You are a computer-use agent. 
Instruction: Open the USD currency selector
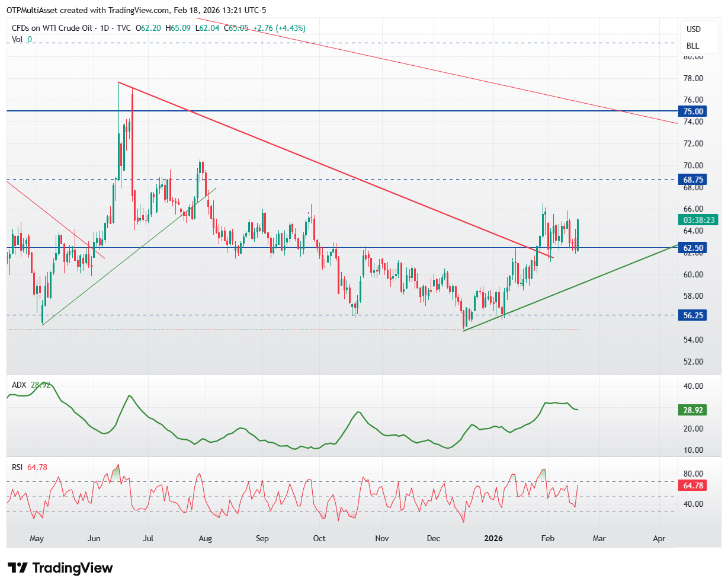[x=693, y=29]
